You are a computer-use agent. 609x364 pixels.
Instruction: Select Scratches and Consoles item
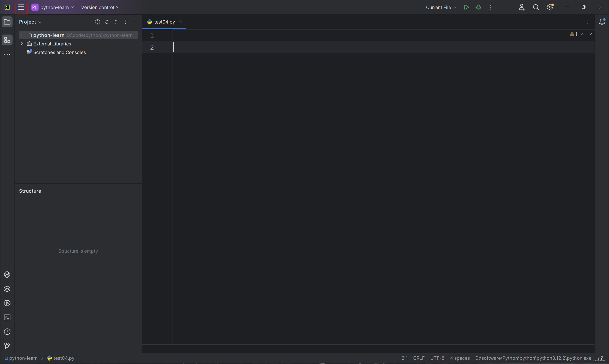pos(59,52)
